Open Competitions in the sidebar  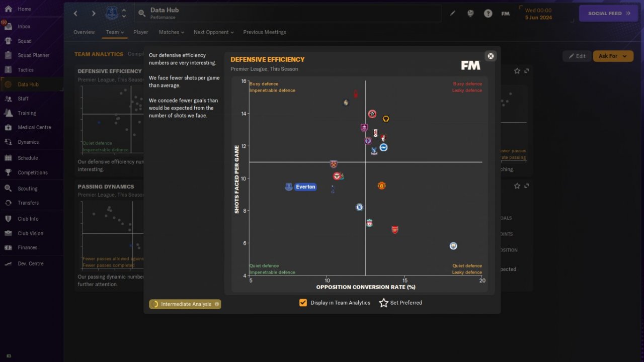tap(33, 172)
